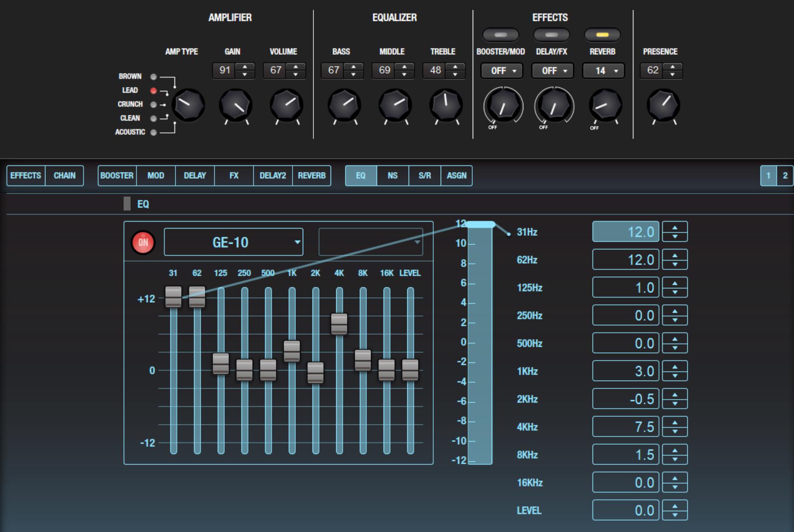Viewport: 794px width, 532px height.
Task: Select the LEAD amp type
Action: pyautogui.click(x=154, y=91)
